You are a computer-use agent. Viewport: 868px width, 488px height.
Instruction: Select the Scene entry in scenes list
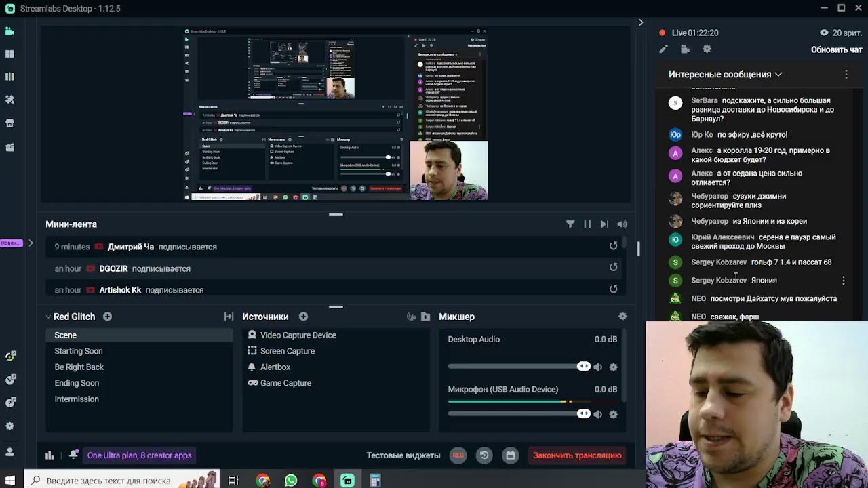pyautogui.click(x=139, y=335)
